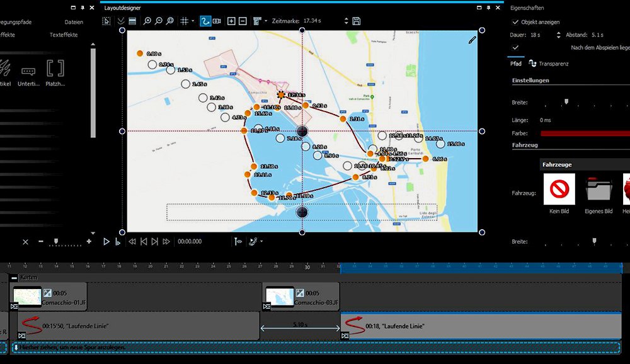Click the add keyframe plus icon

coord(231,21)
